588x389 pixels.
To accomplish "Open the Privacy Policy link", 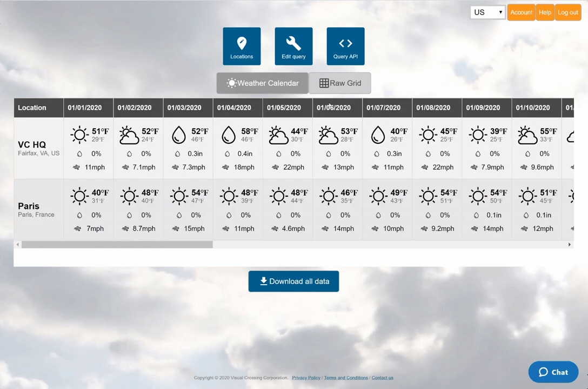I will pyautogui.click(x=306, y=377).
